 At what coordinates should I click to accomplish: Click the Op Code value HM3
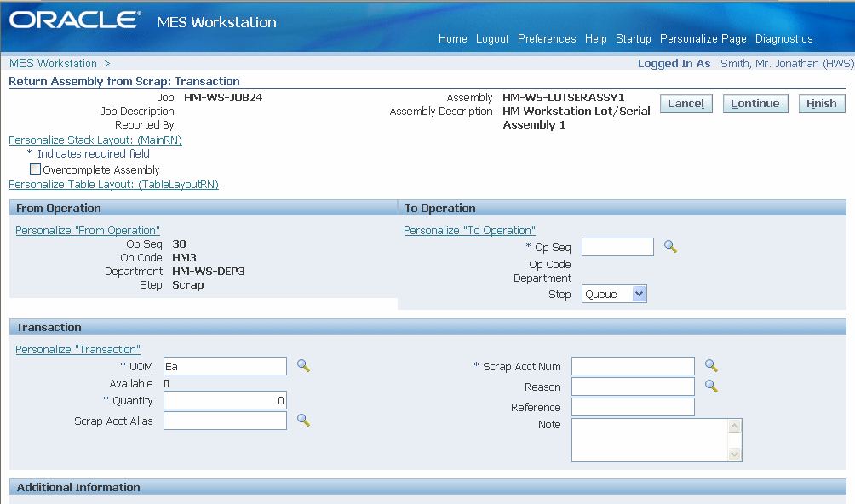point(184,258)
